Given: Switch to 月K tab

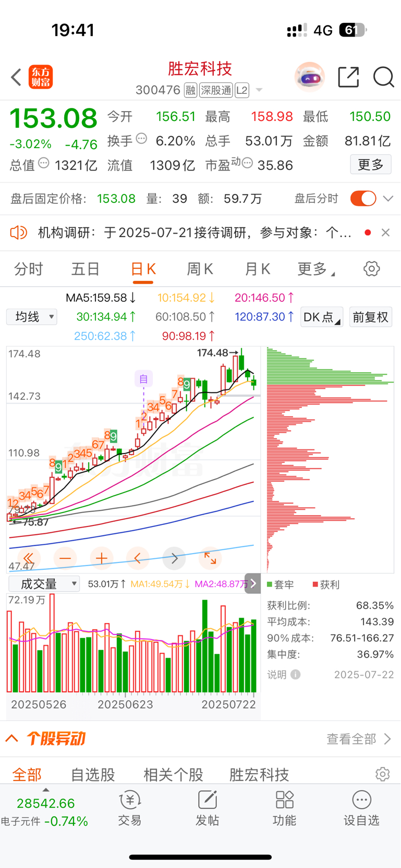Looking at the screenshot, I should click(258, 269).
